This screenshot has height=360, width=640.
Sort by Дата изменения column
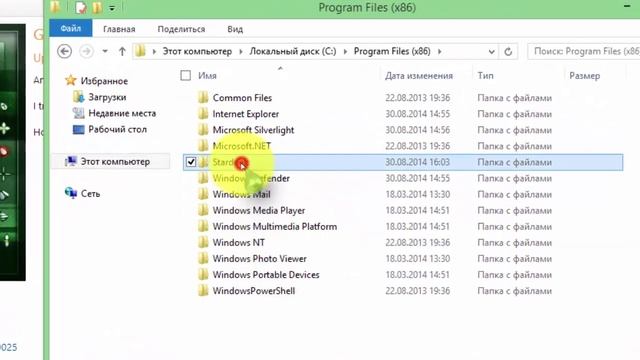click(419, 76)
